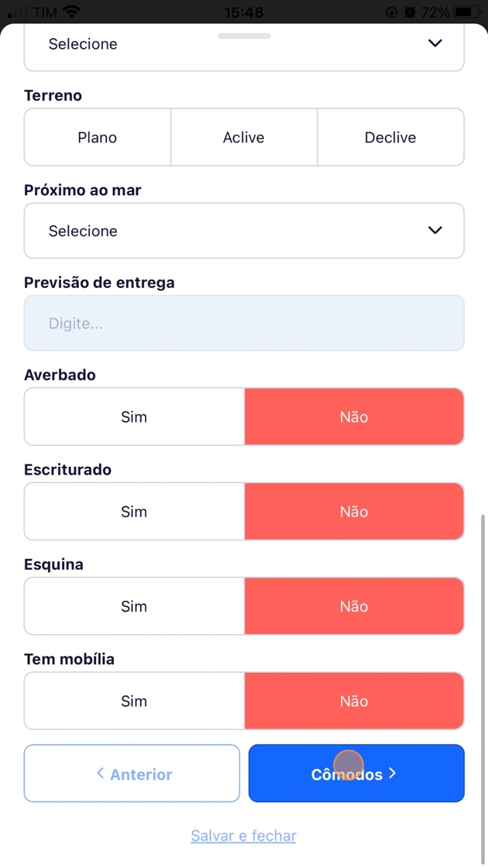
Task: Expand the top Selecione dropdown
Action: pyautogui.click(x=244, y=45)
